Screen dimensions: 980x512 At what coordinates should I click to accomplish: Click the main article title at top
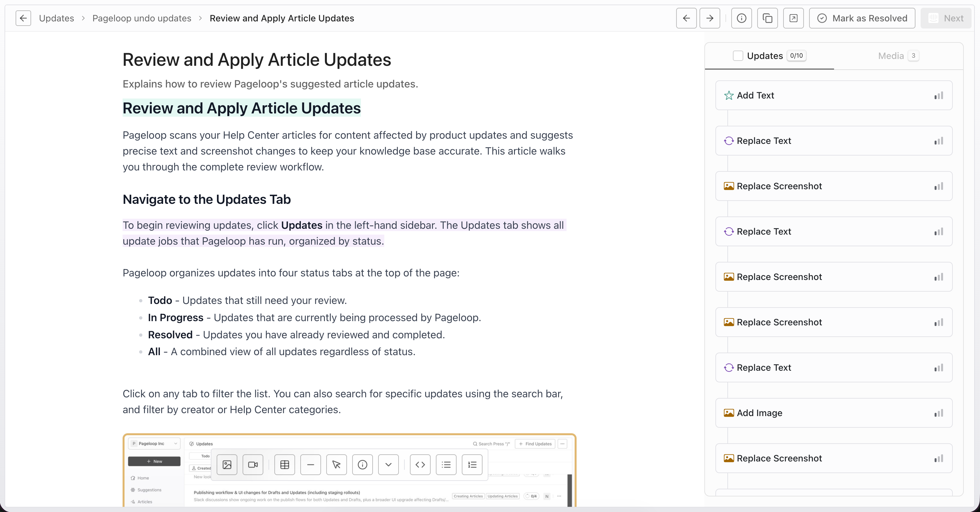point(257,60)
